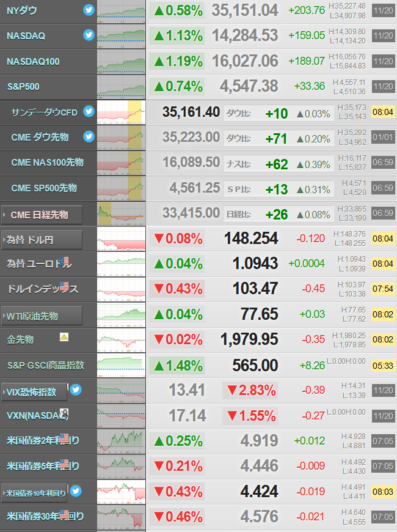Open the mini chart for S&P500
This screenshot has height=532, width=397.
click(x=122, y=87)
